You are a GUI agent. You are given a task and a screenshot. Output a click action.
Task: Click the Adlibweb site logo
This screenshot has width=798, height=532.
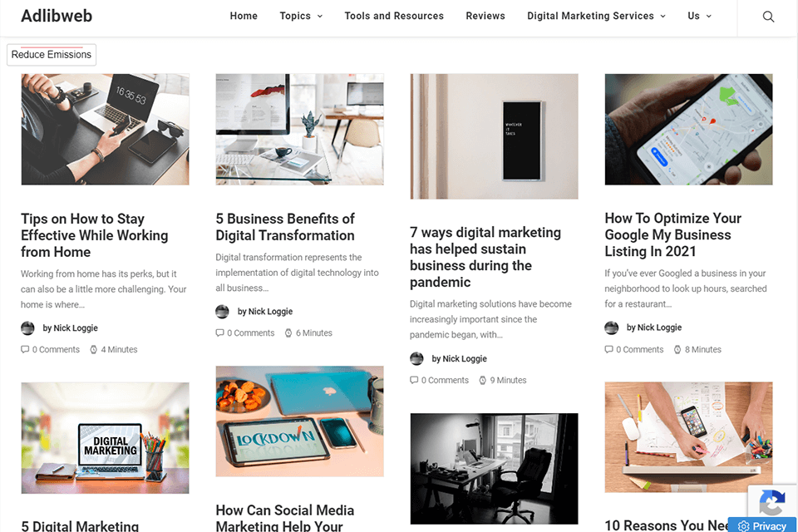[57, 17]
